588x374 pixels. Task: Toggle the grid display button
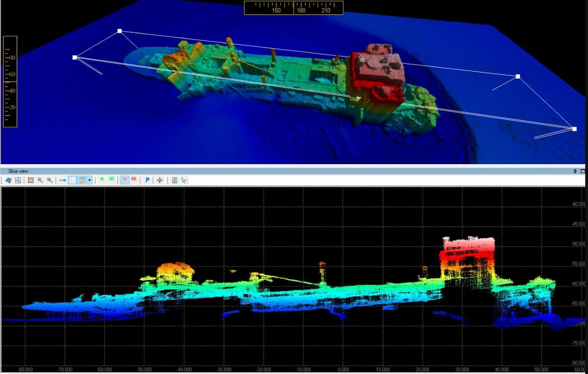73,180
